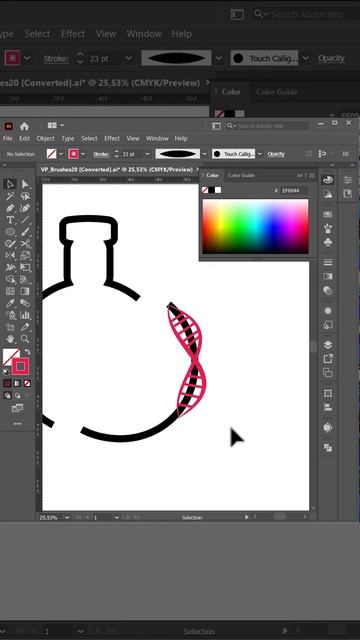Open the Brushes panel from the dock
360x640 pixels.
pyautogui.click(x=328, y=228)
